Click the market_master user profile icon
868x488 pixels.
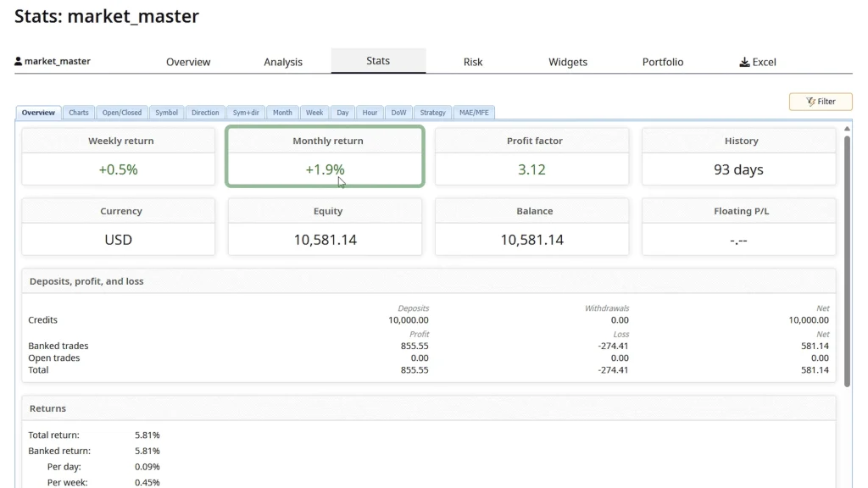tap(19, 62)
